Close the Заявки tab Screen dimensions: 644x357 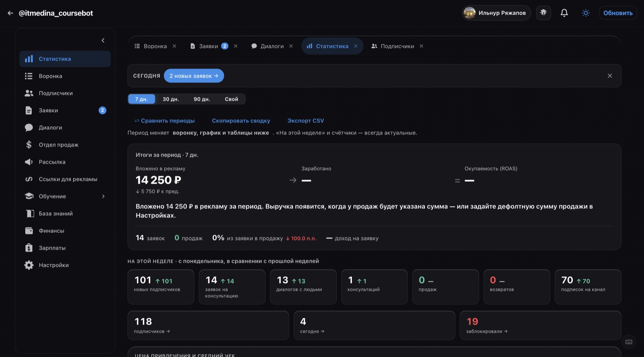(x=235, y=46)
